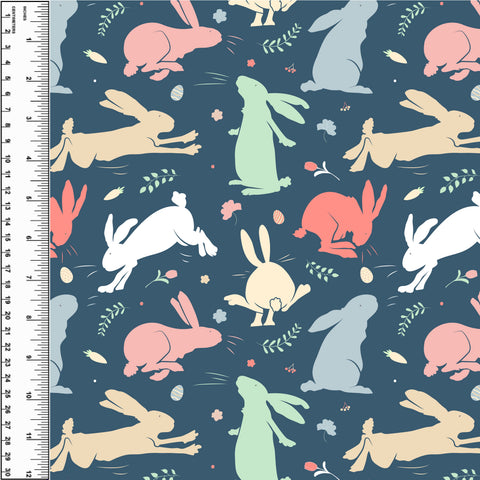Click the fully visible white leaping rabbit

(x=157, y=243)
